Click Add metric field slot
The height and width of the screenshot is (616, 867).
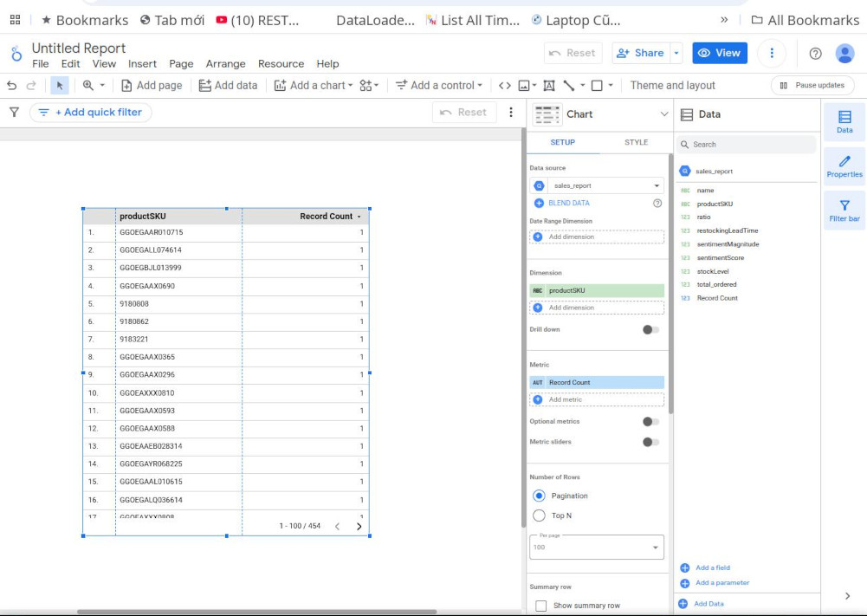pyautogui.click(x=597, y=399)
